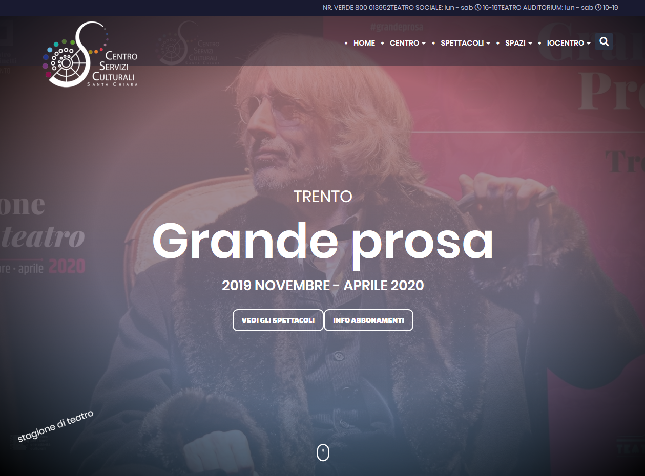Viewport: 645px width, 476px height.
Task: Click the Grande prosa headline
Action: (x=323, y=242)
